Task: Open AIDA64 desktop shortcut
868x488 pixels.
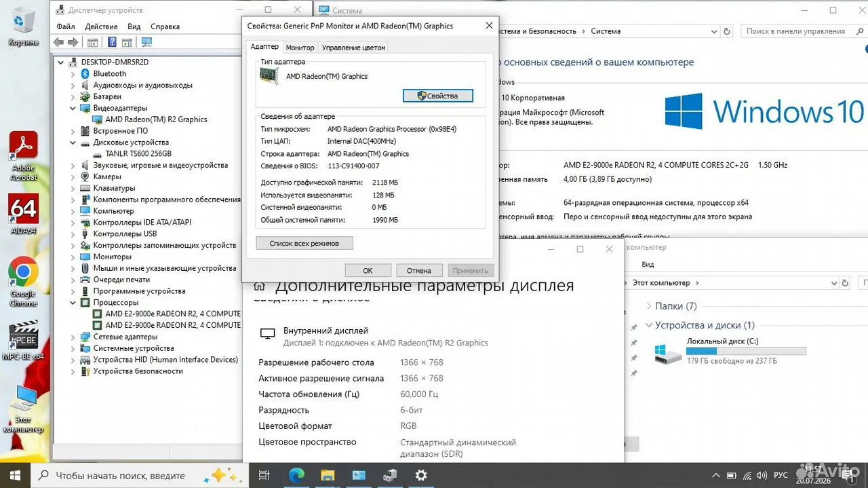Action: pyautogui.click(x=23, y=216)
